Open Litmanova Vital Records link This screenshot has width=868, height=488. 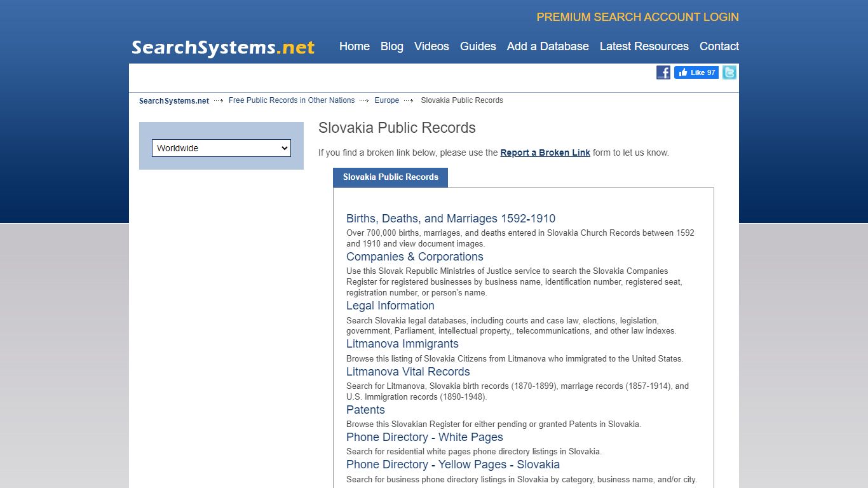[x=408, y=372]
